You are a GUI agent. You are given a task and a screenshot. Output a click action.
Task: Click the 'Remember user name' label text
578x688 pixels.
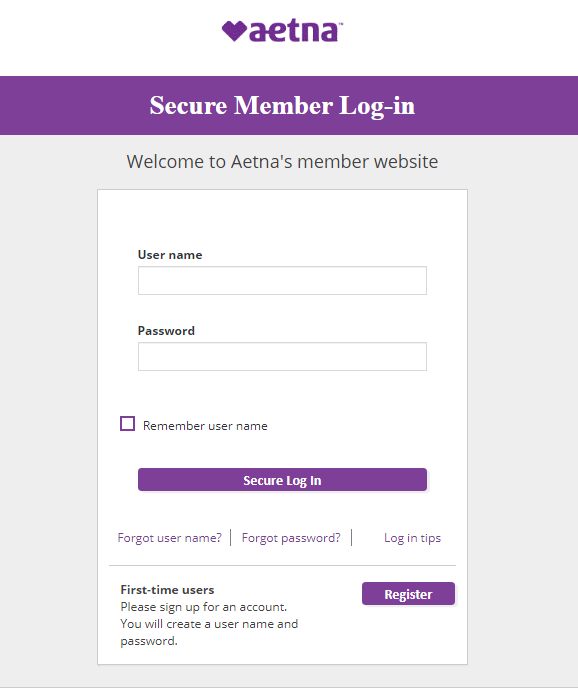205,426
